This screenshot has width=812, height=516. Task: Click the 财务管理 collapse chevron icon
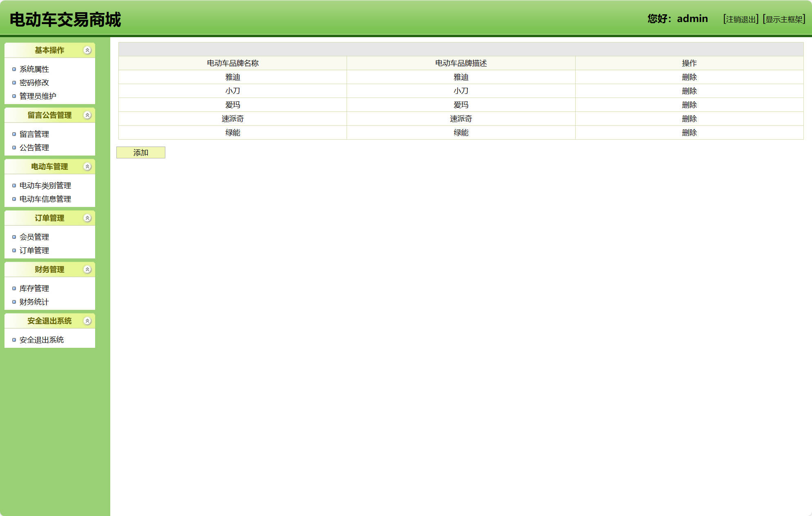87,269
